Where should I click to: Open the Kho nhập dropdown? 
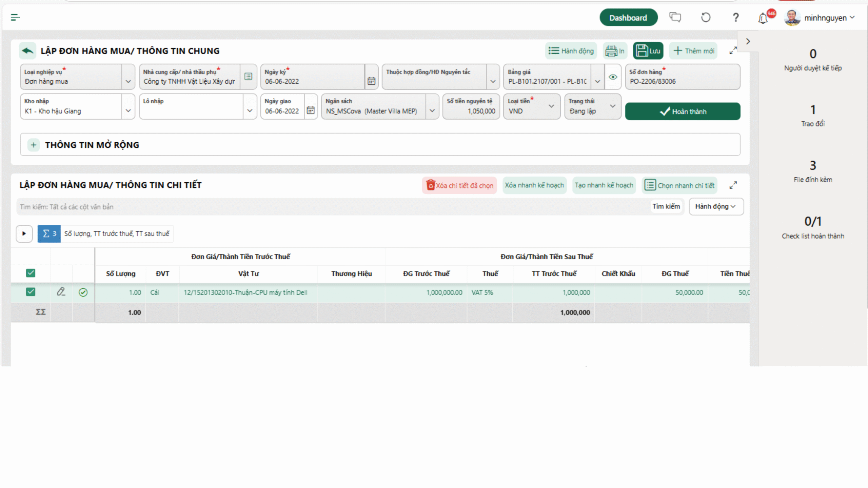128,111
